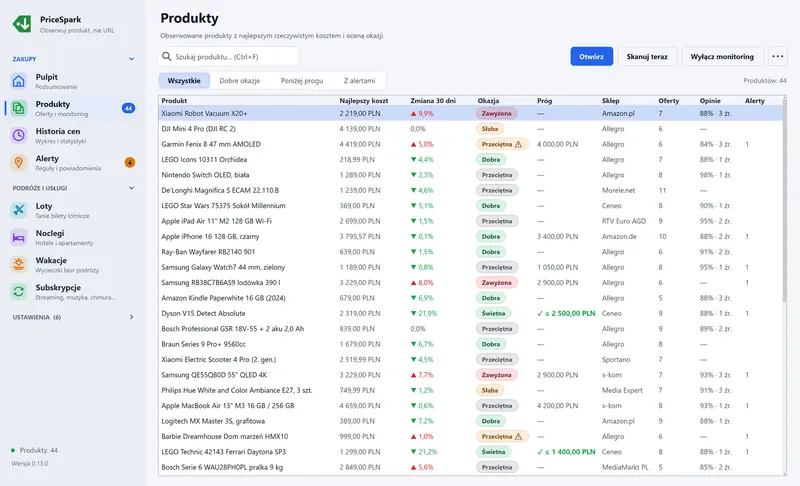Select the Produkty sidebar icon
This screenshot has width=800, height=486.
click(x=18, y=108)
